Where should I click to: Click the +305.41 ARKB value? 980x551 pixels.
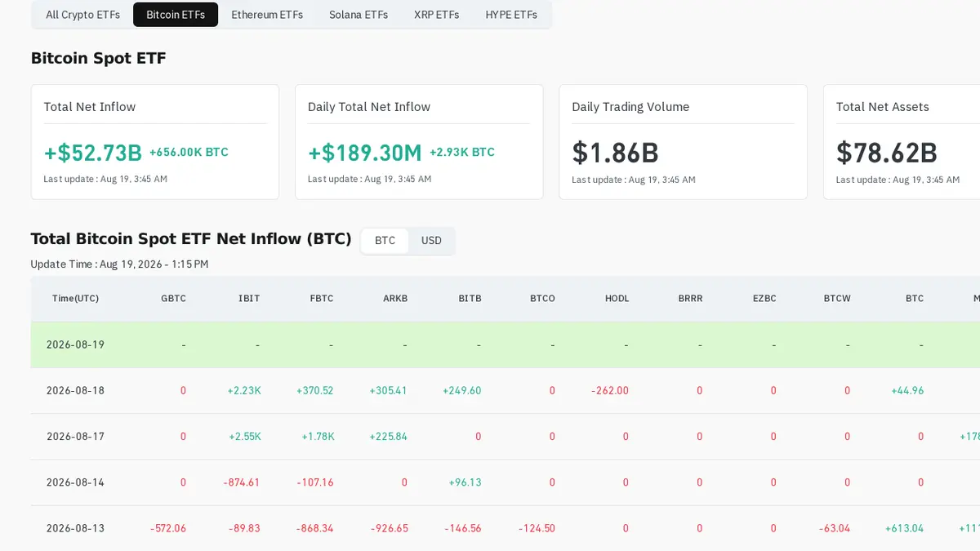[x=389, y=391]
